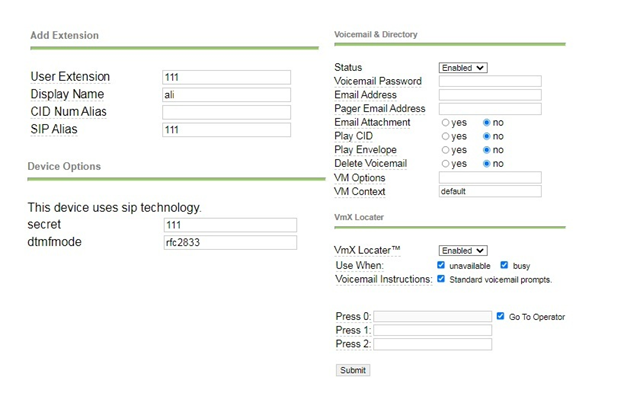Click the SIP Alias label
Screen dimensions: 624x393
tap(54, 129)
